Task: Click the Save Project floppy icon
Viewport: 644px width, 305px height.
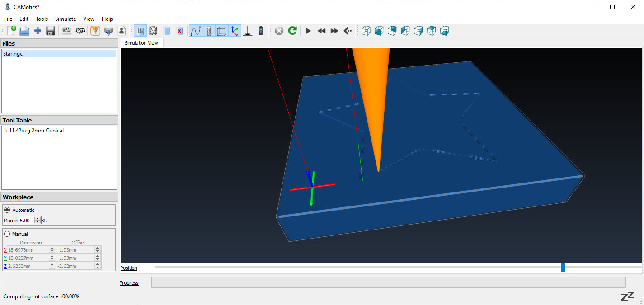Action: pos(51,31)
